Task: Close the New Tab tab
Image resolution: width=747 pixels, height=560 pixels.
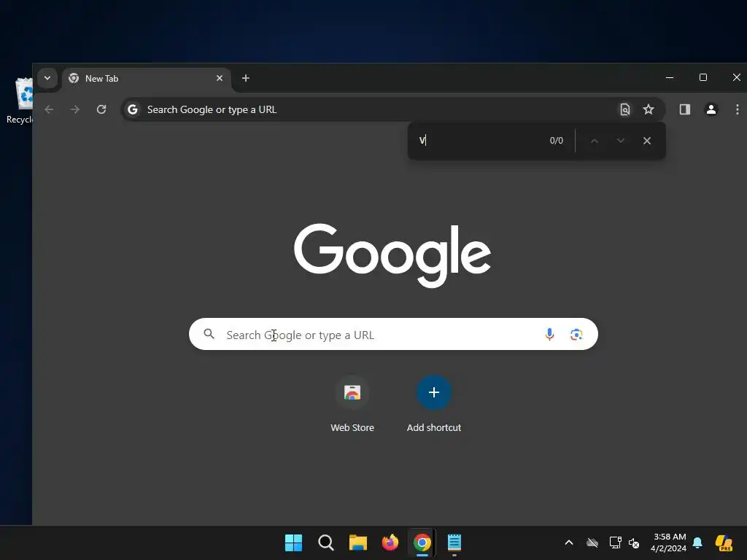Action: (220, 78)
